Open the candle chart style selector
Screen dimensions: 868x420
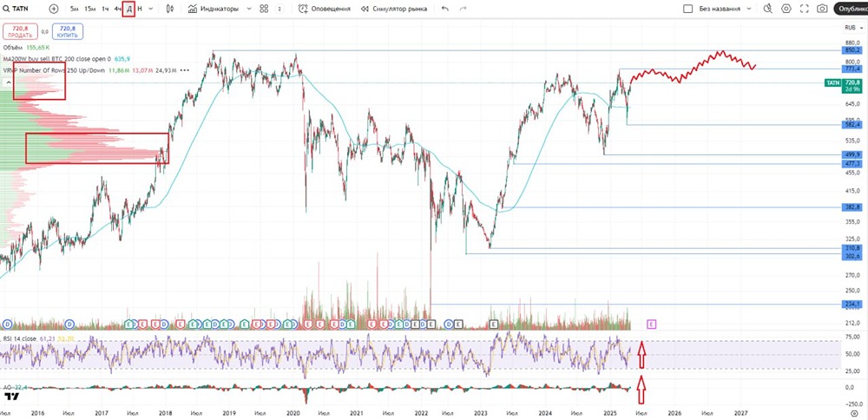coord(170,9)
